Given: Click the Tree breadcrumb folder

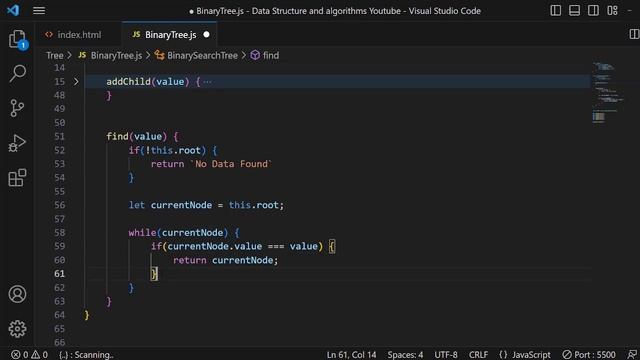Looking at the screenshot, I should tap(55, 56).
